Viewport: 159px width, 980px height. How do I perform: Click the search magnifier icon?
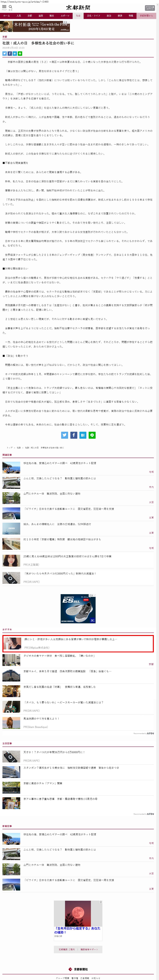pos(11,7)
